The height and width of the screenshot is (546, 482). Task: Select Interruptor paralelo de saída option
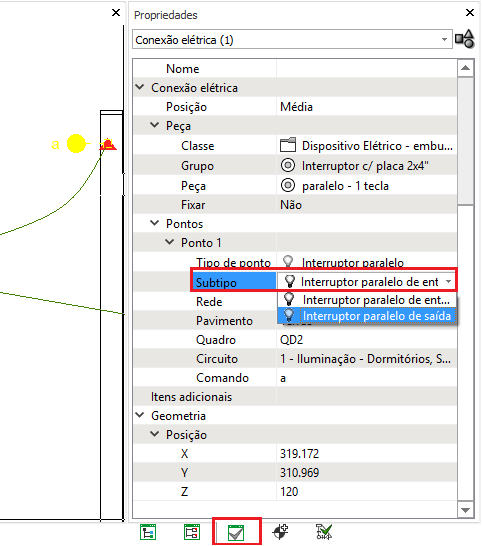coord(366,316)
